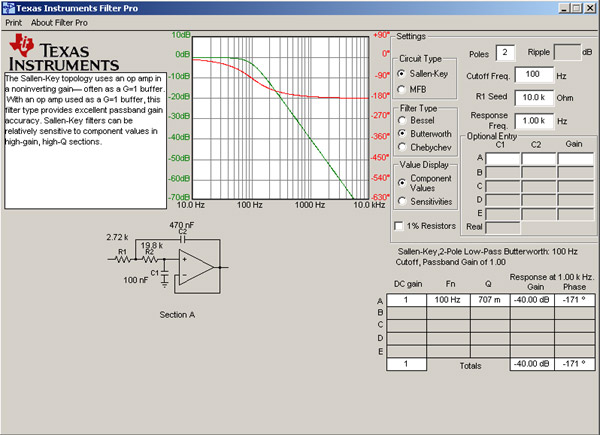
Task: Click row A Q cell 707 m
Action: pos(490,300)
